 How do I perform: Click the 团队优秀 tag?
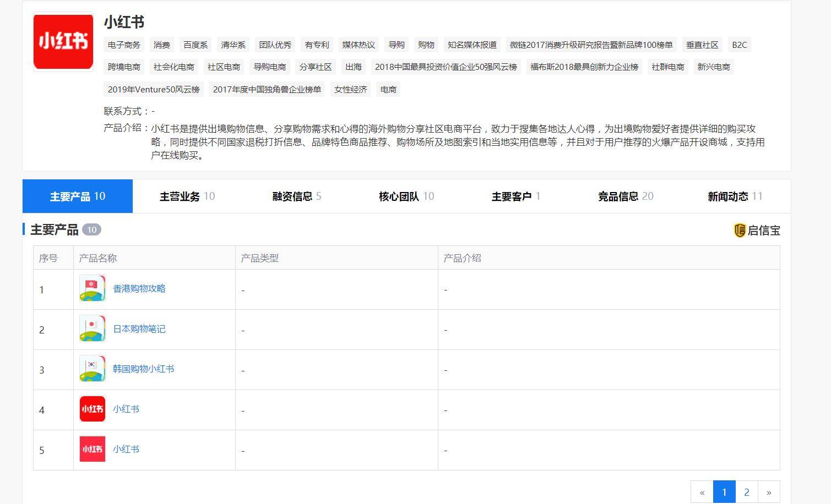(275, 45)
